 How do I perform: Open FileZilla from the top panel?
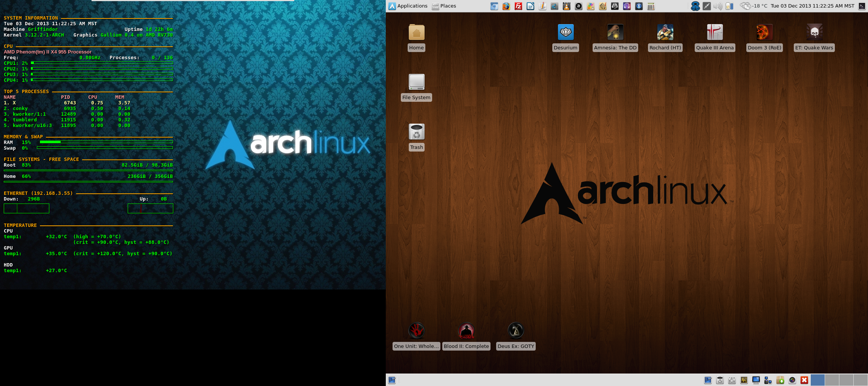pyautogui.click(x=518, y=6)
